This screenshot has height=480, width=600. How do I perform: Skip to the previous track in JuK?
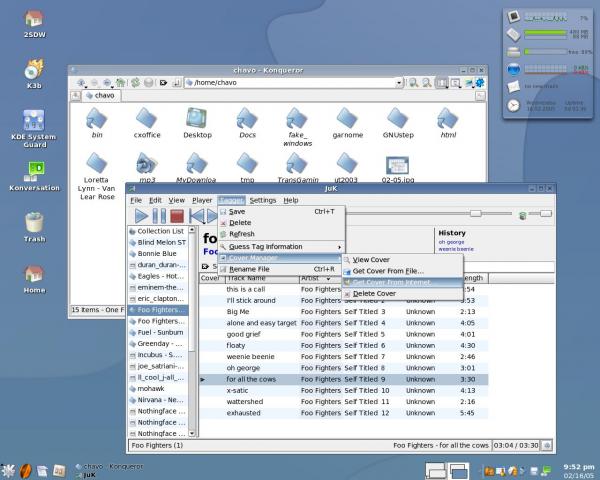[196, 216]
